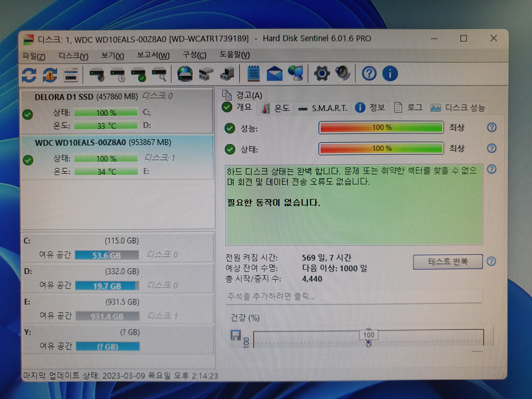532x399 pixels.
Task: Click the last update status bar text
Action: click(121, 375)
